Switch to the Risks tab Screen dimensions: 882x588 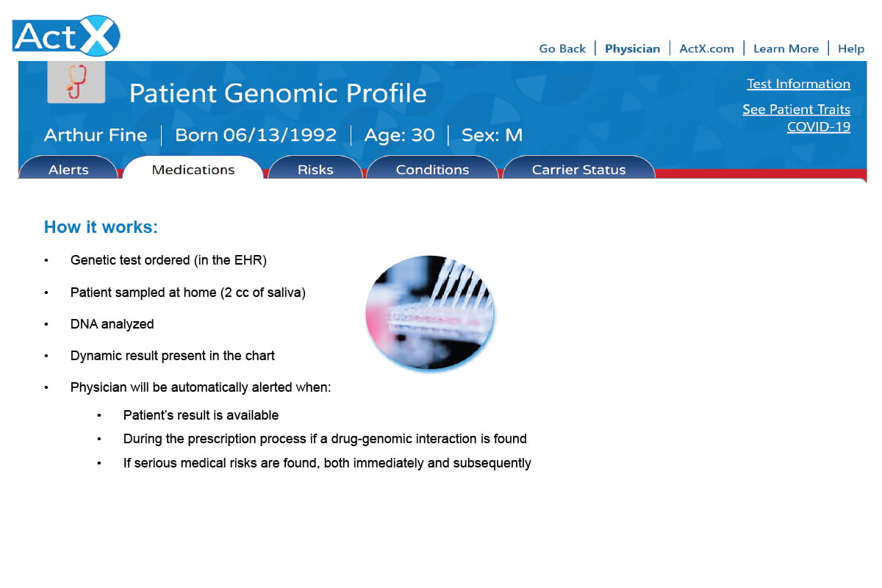click(x=315, y=169)
